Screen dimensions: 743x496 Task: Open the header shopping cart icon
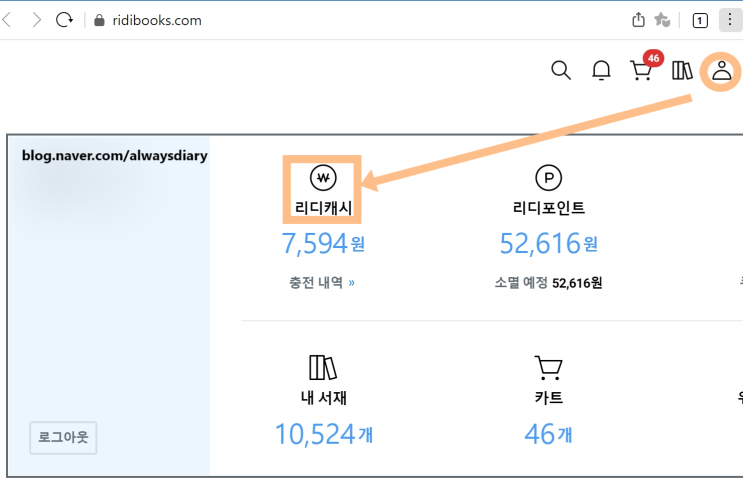tap(641, 71)
